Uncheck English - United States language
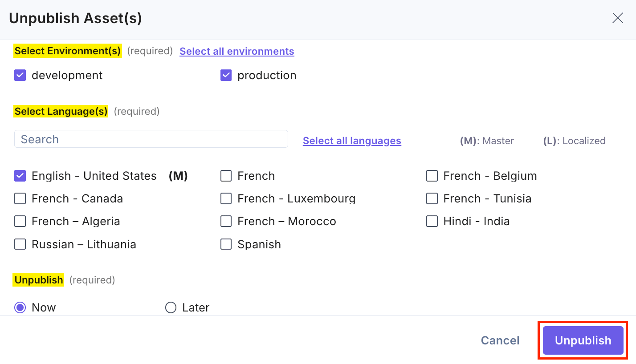 click(x=20, y=176)
